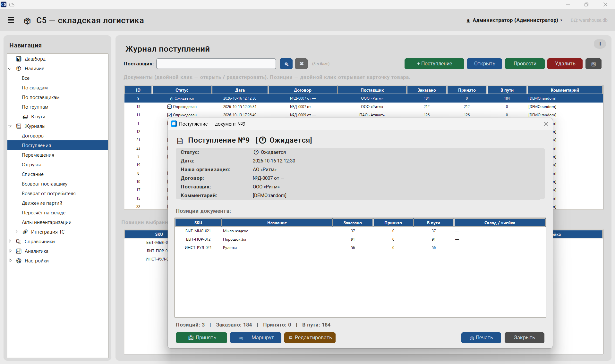Toggle Оприходован checkbox in row 11
The width and height of the screenshot is (615, 364).
(169, 115)
